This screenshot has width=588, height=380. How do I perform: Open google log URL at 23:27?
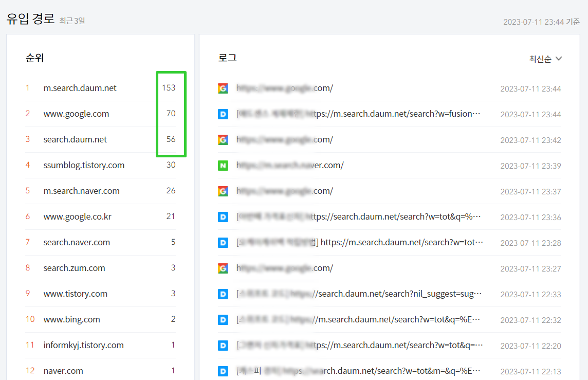[285, 268]
